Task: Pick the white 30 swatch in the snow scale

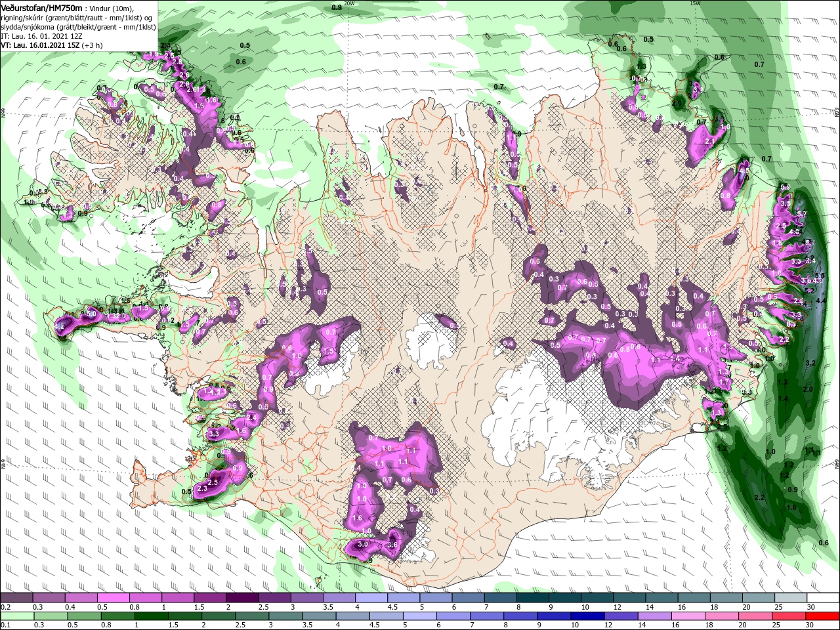Action: click(x=823, y=598)
